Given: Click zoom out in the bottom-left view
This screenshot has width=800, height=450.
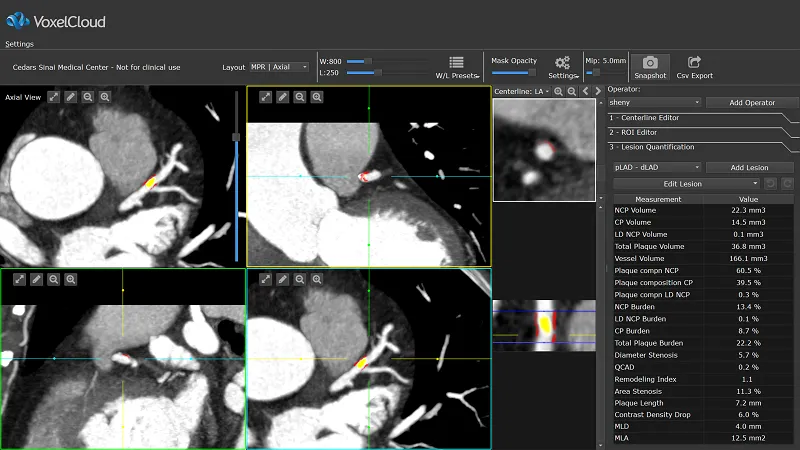Looking at the screenshot, I should [54, 279].
